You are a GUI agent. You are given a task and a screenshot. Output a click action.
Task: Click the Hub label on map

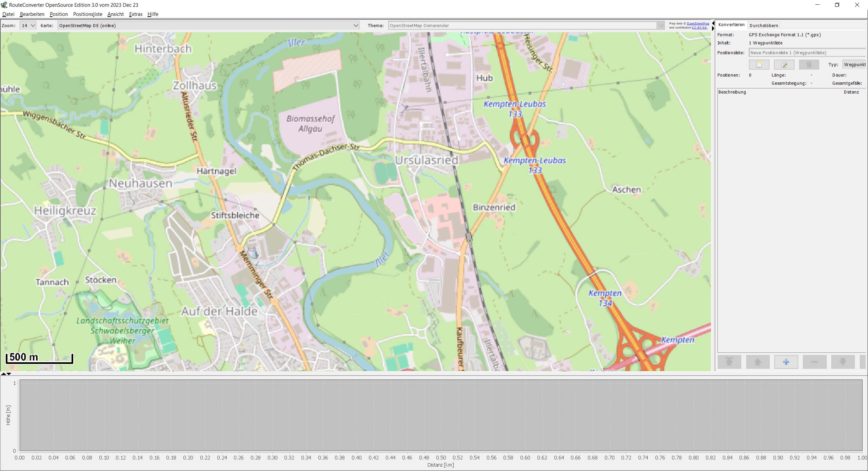point(485,78)
